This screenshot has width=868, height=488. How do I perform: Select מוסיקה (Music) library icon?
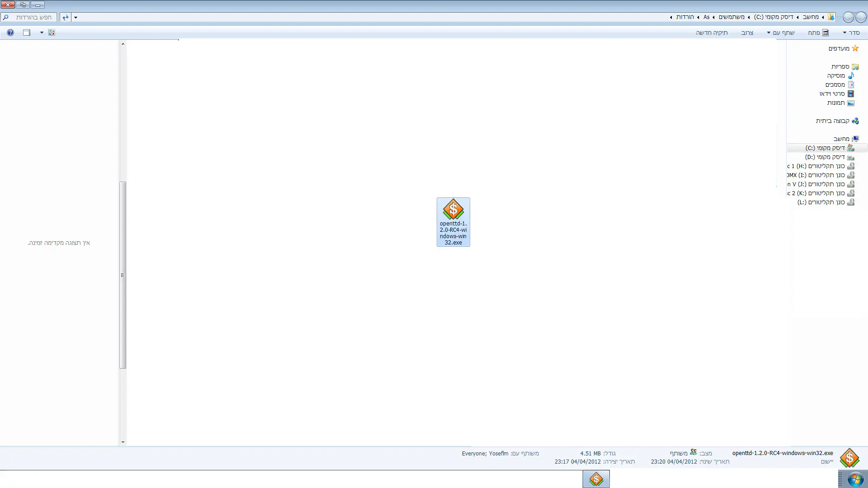(x=851, y=75)
